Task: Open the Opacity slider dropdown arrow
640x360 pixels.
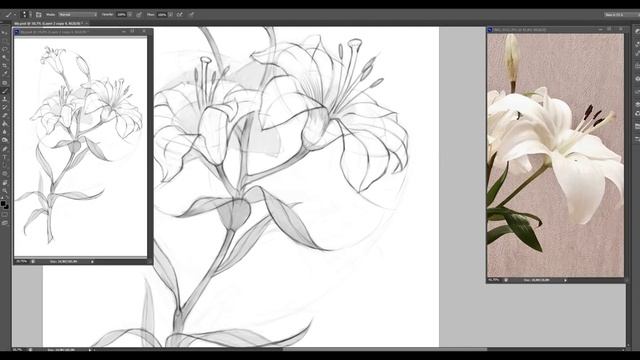Action: coord(130,14)
